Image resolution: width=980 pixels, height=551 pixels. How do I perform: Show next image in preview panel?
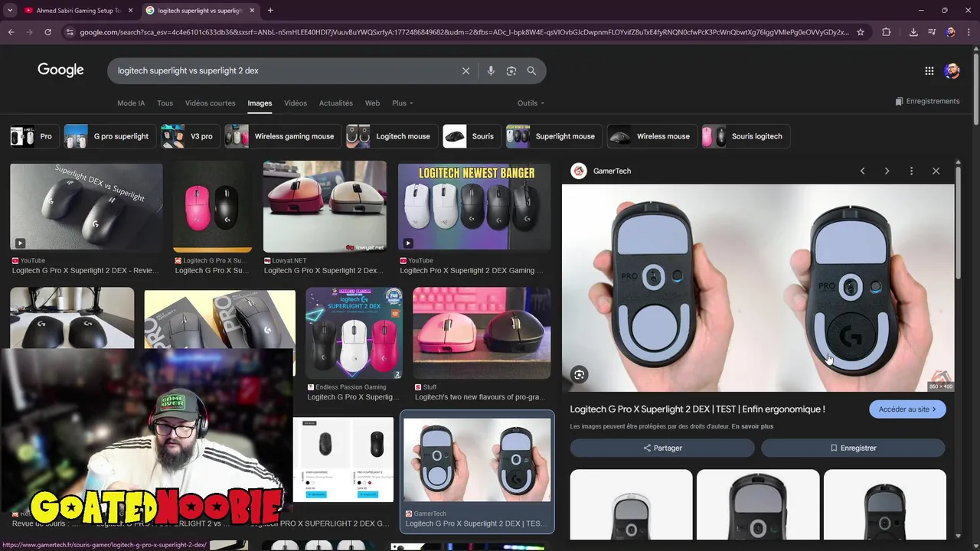coord(887,171)
